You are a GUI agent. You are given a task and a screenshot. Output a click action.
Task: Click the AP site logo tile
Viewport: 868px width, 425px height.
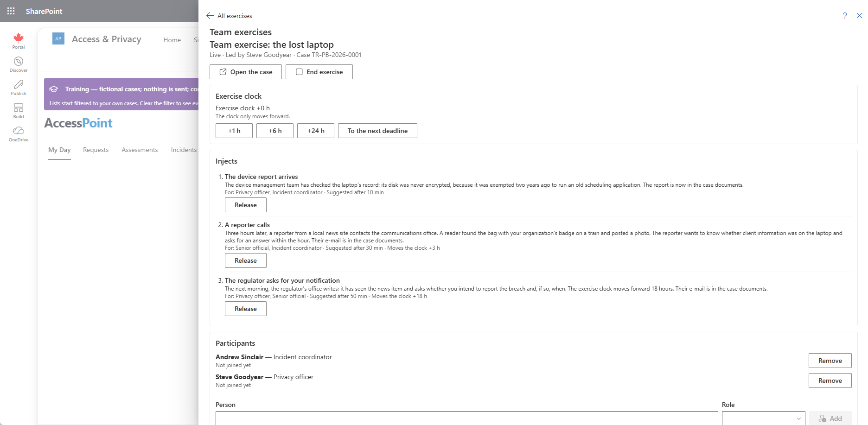click(58, 39)
